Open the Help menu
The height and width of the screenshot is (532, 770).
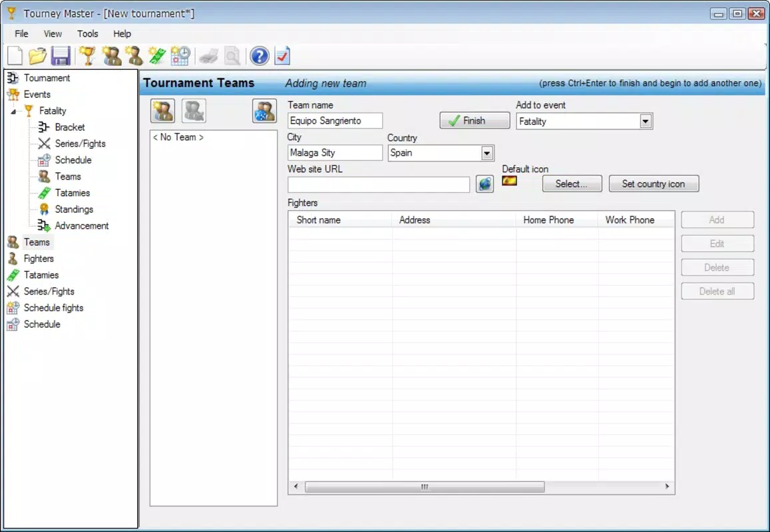[122, 34]
